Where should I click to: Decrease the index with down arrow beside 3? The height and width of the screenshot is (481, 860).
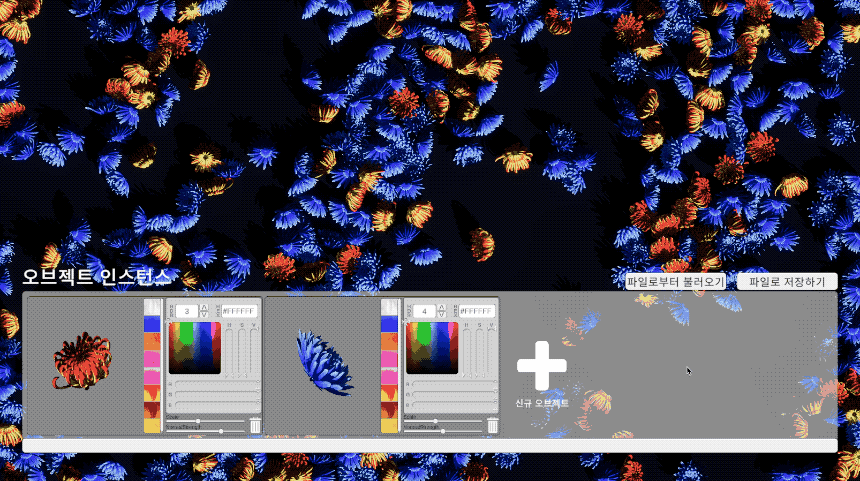point(204,315)
